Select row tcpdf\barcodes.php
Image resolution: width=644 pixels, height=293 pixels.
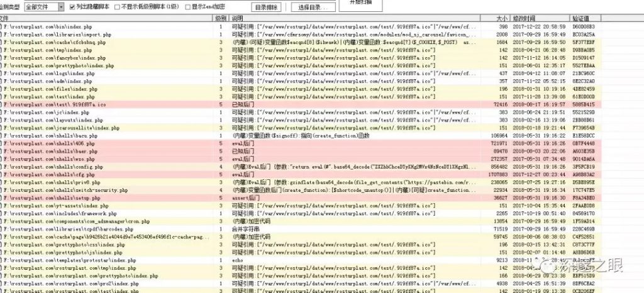click(301, 229)
